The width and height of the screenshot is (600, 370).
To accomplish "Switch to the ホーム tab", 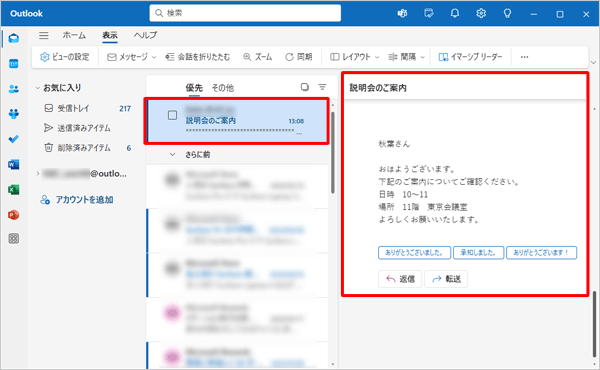I will [74, 35].
